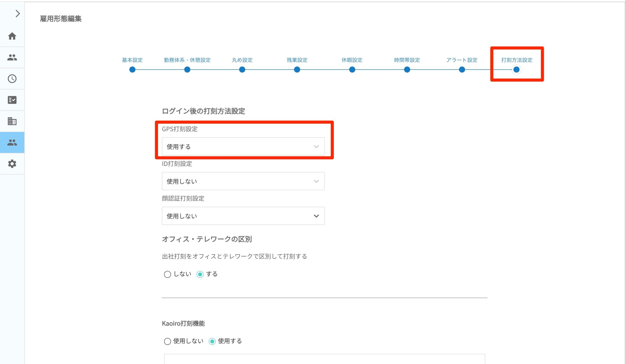This screenshot has width=625, height=364.
Task: Select する for office/telework distinction
Action: point(200,274)
